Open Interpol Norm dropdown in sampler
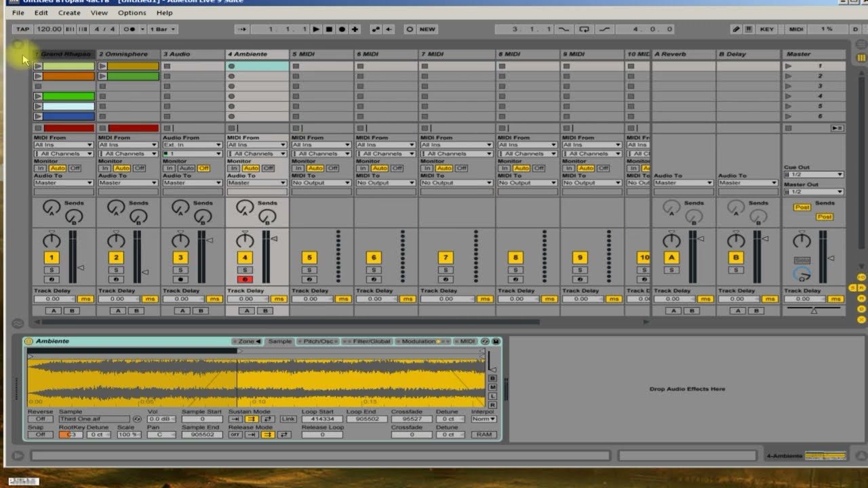 coord(484,419)
